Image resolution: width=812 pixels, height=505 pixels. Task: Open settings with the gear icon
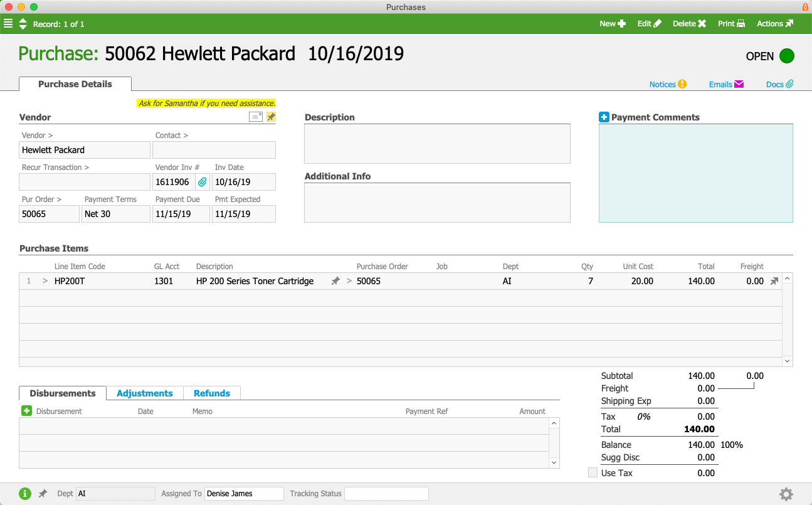click(x=786, y=494)
